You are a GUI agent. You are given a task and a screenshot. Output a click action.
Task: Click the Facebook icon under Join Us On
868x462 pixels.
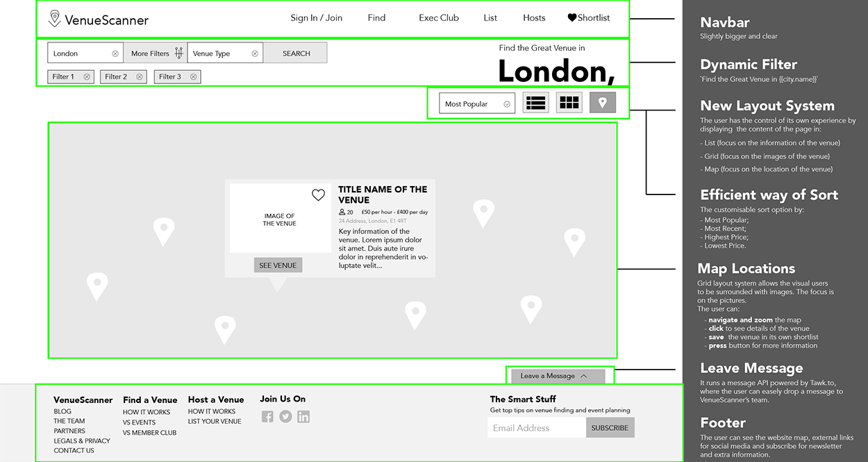pos(267,416)
